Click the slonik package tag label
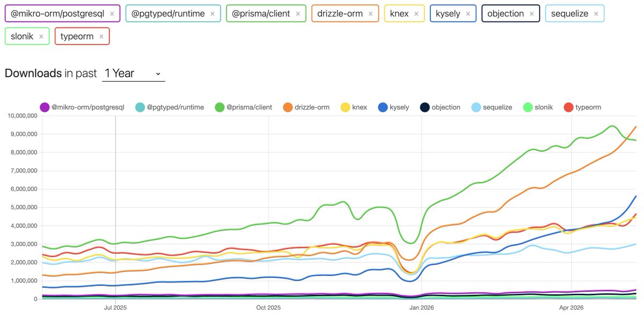This screenshot has height=322, width=644. pyautogui.click(x=21, y=36)
